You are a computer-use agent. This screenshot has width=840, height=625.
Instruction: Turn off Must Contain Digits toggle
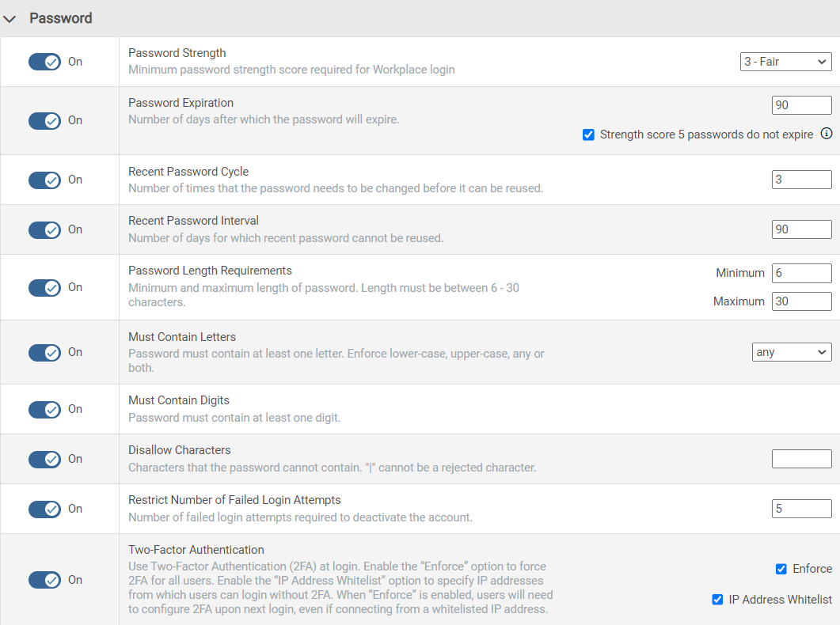click(x=44, y=409)
